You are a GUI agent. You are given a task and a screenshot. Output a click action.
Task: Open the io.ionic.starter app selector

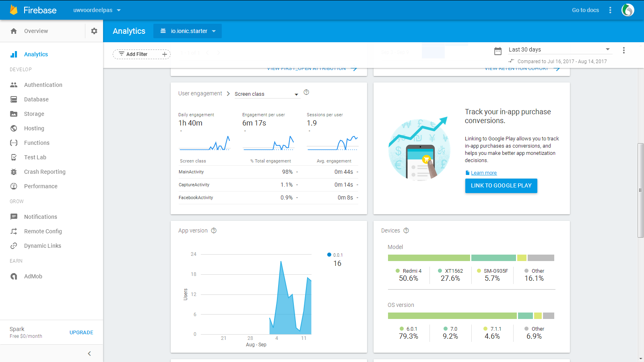pos(188,31)
